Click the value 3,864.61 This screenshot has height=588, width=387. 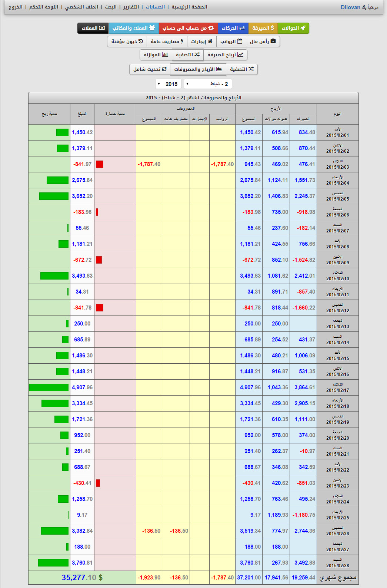pyautogui.click(x=305, y=387)
